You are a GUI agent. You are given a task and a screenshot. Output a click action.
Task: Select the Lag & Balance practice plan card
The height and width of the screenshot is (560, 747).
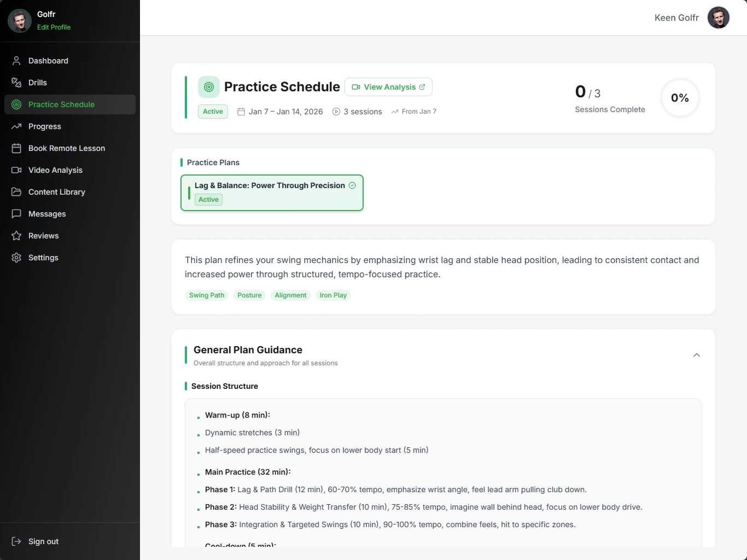pos(272,192)
